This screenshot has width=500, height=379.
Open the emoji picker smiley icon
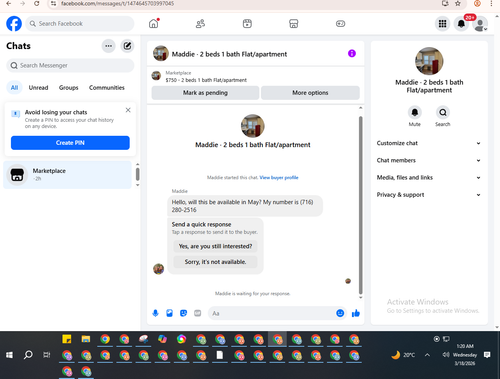(340, 313)
